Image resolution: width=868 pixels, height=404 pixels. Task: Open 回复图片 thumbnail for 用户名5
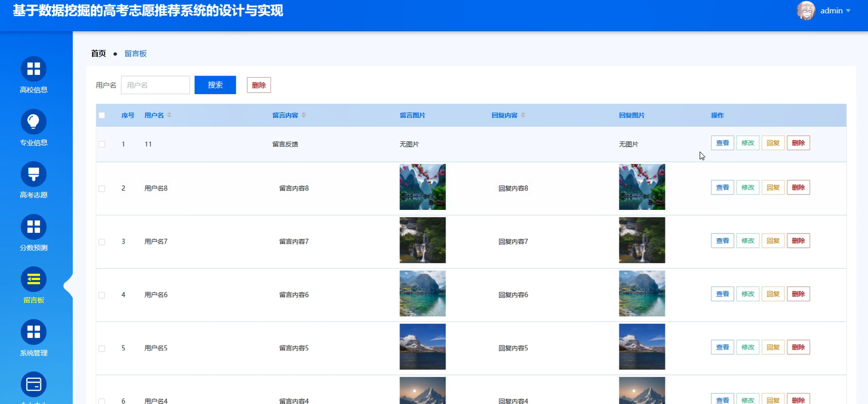(642, 347)
